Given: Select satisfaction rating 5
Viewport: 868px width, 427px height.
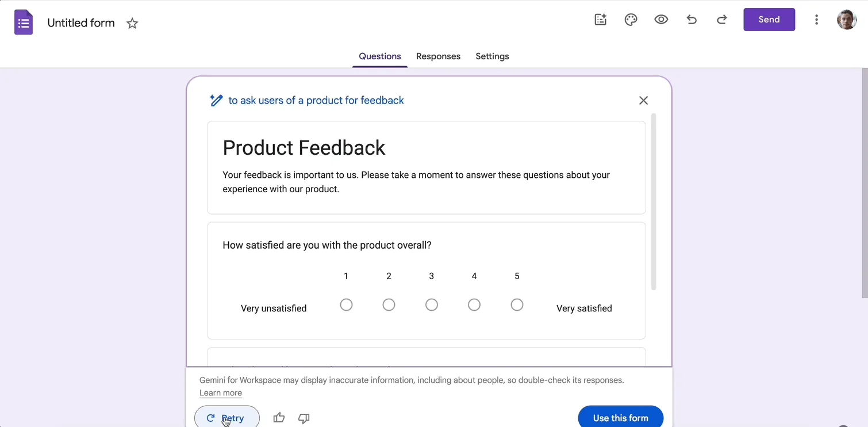Looking at the screenshot, I should (517, 304).
